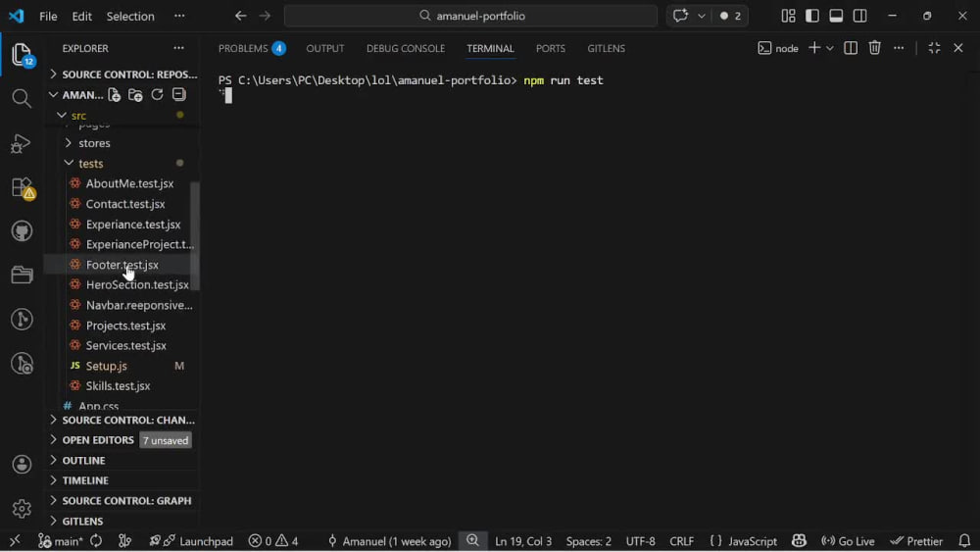Change the UTF-8 encoding setting
This screenshot has width=980, height=552.
641,541
